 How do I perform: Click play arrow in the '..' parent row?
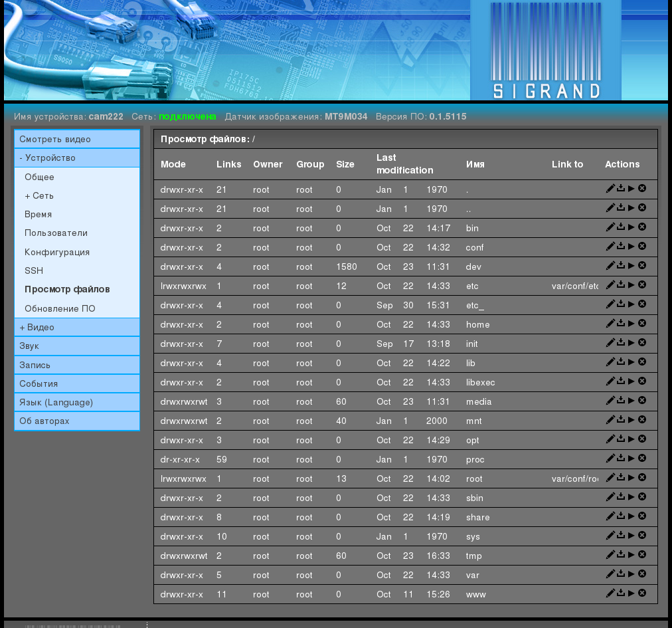(631, 207)
